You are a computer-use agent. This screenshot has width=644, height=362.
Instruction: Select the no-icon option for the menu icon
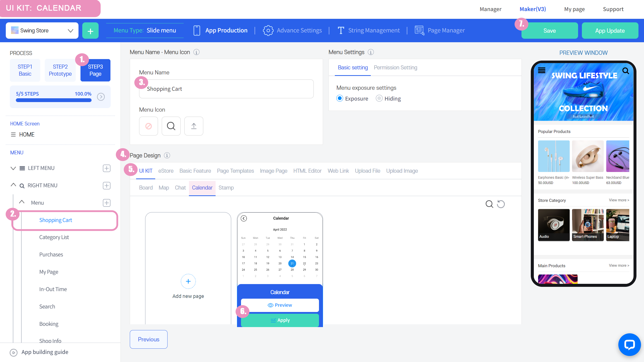tap(148, 126)
